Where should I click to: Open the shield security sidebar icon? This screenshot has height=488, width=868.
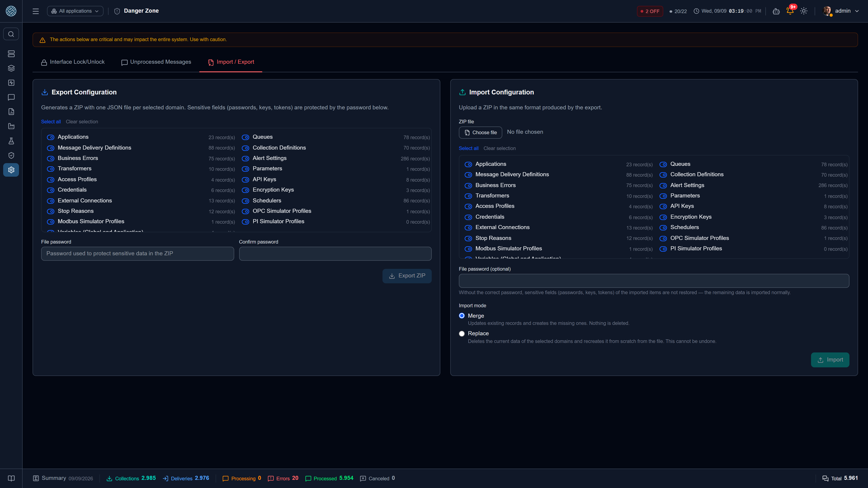tap(11, 155)
